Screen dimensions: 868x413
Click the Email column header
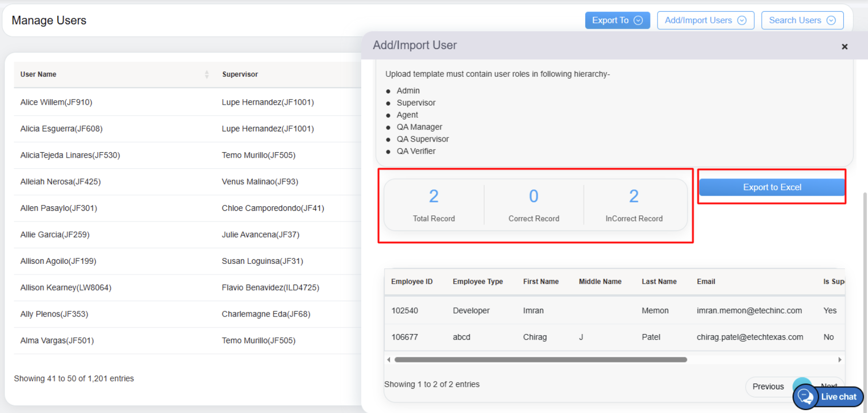[706, 282]
